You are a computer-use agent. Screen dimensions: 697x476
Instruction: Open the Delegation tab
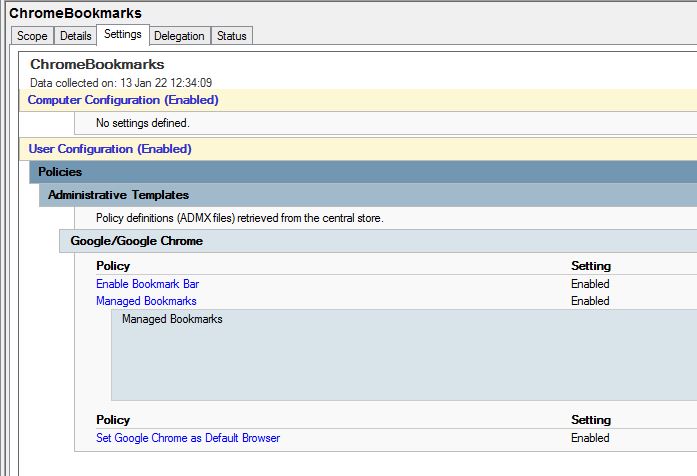(179, 36)
